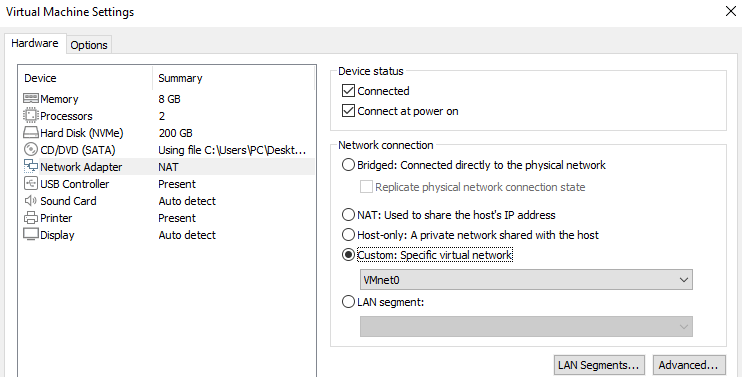The image size is (742, 377).
Task: Choose Host-only private network option
Action: tap(348, 235)
